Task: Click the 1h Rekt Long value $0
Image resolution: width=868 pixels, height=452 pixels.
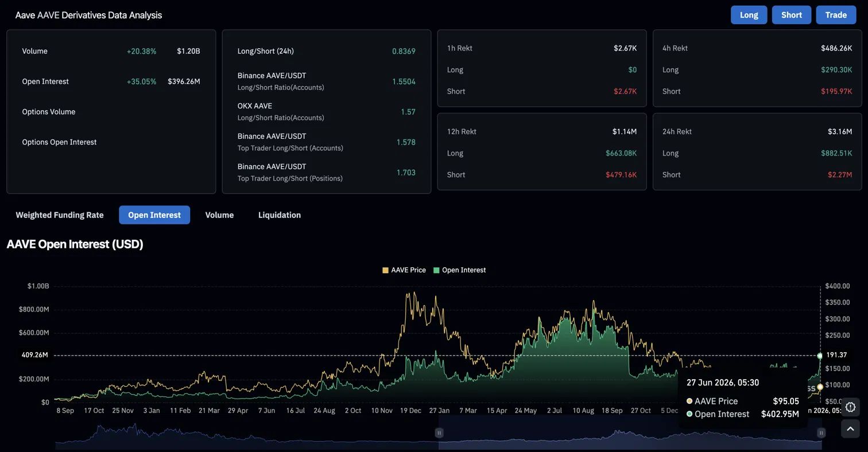Action: pos(632,70)
